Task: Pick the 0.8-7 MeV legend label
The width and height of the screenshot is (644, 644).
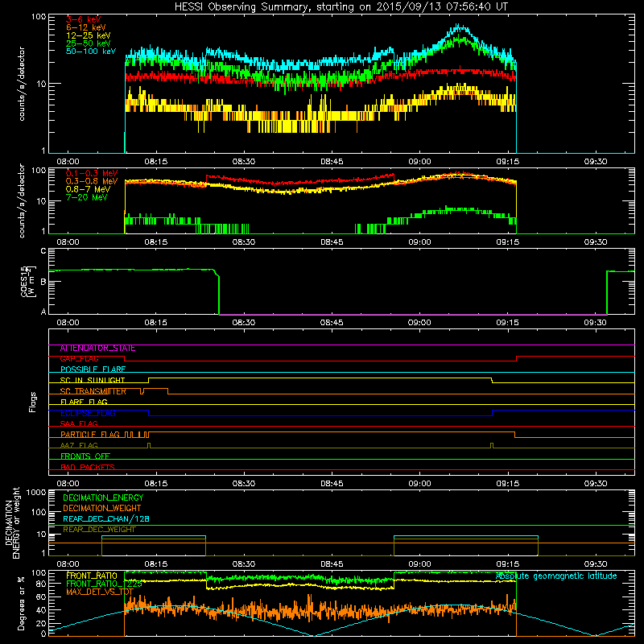Action: click(89, 189)
